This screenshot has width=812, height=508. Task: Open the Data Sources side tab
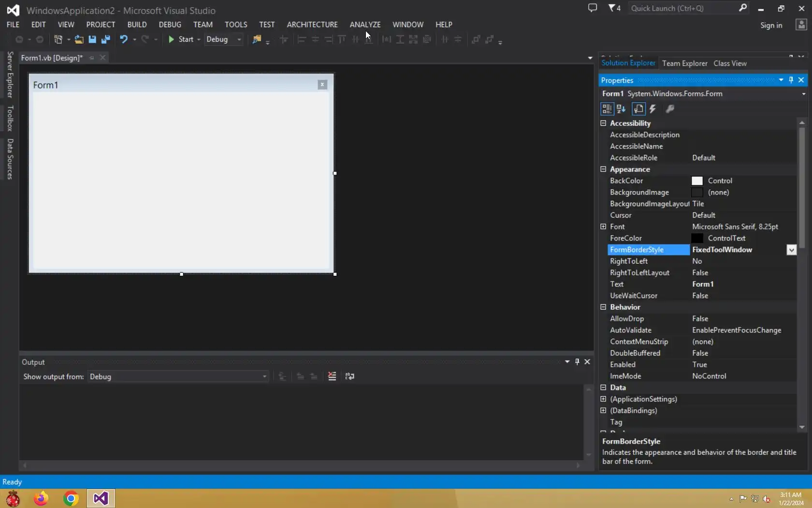[10, 159]
